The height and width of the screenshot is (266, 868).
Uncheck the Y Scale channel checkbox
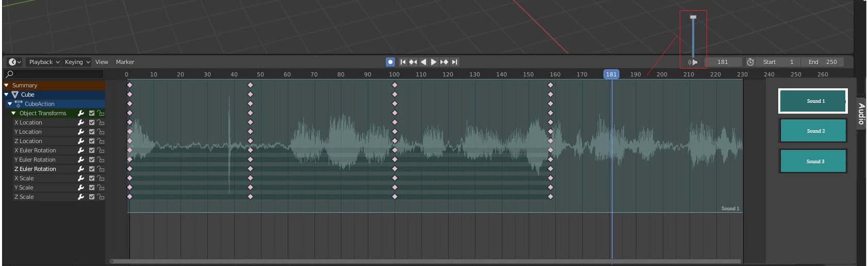[x=92, y=187]
